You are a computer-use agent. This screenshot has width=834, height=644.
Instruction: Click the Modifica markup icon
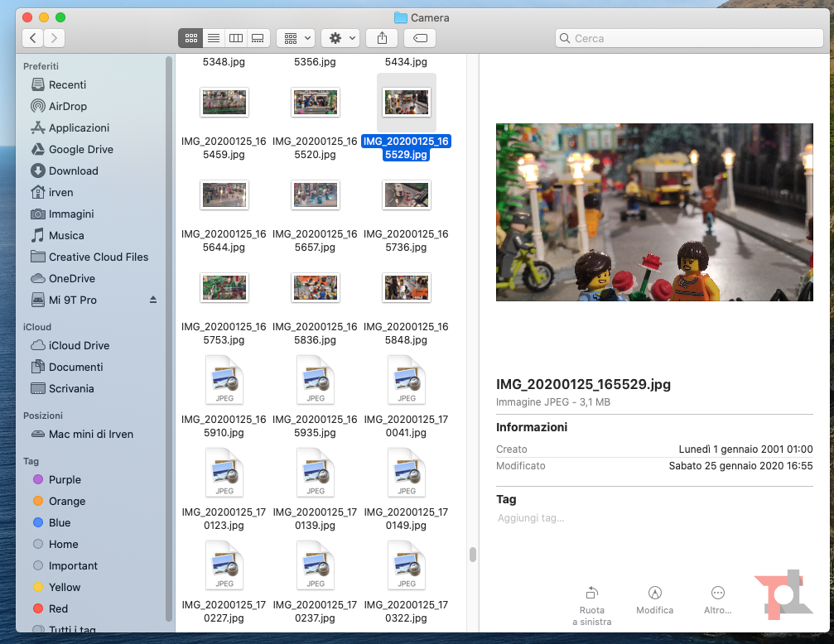click(x=654, y=593)
